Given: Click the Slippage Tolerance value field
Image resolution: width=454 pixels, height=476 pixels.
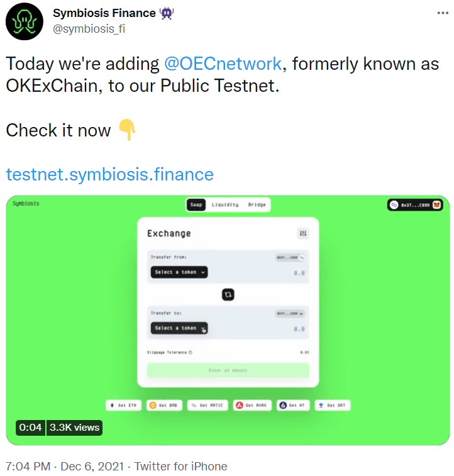Looking at the screenshot, I should click(x=305, y=352).
